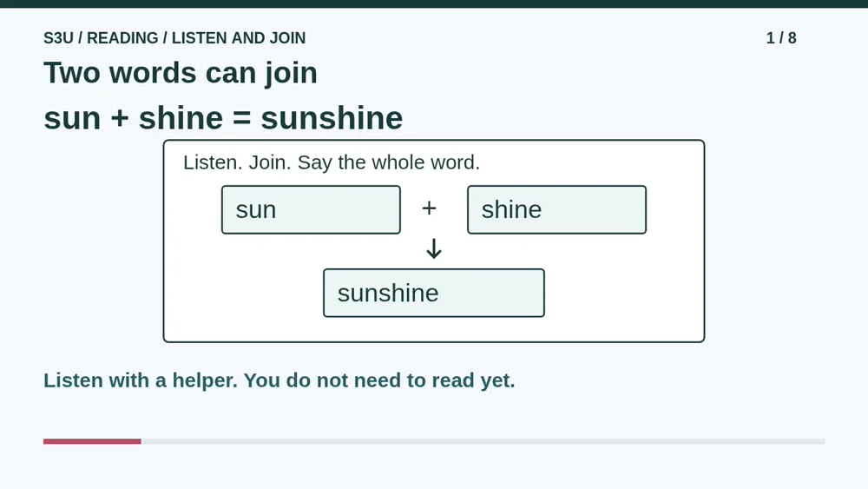868x489 pixels.
Task: Click the heading 'Two words can join'
Action: (181, 73)
